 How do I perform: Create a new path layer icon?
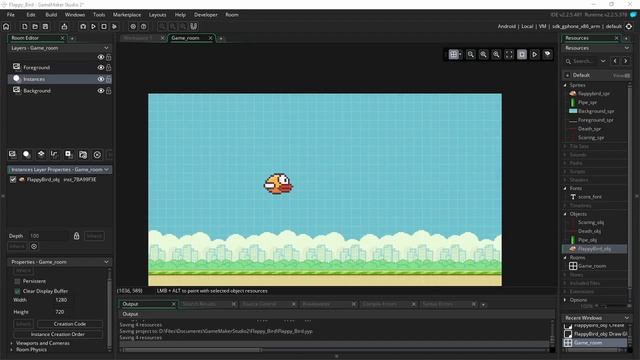[x=54, y=154]
